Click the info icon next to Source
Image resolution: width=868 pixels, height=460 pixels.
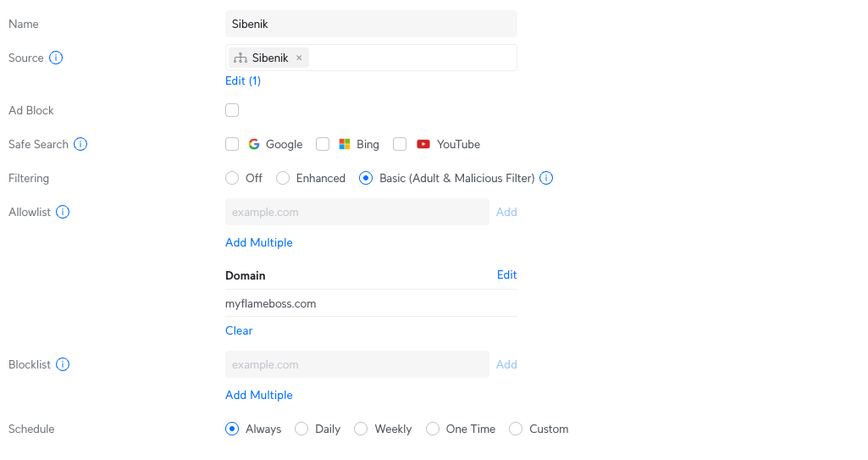click(x=56, y=58)
